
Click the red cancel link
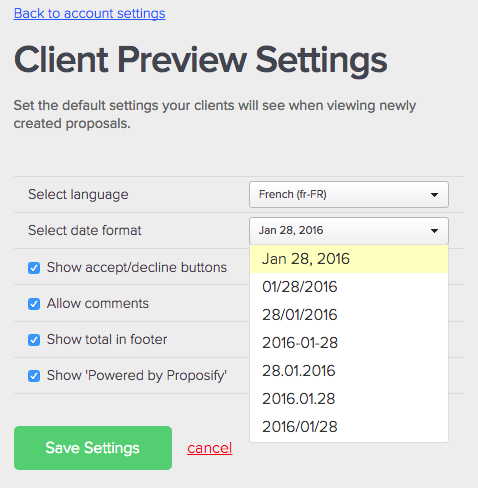(210, 448)
